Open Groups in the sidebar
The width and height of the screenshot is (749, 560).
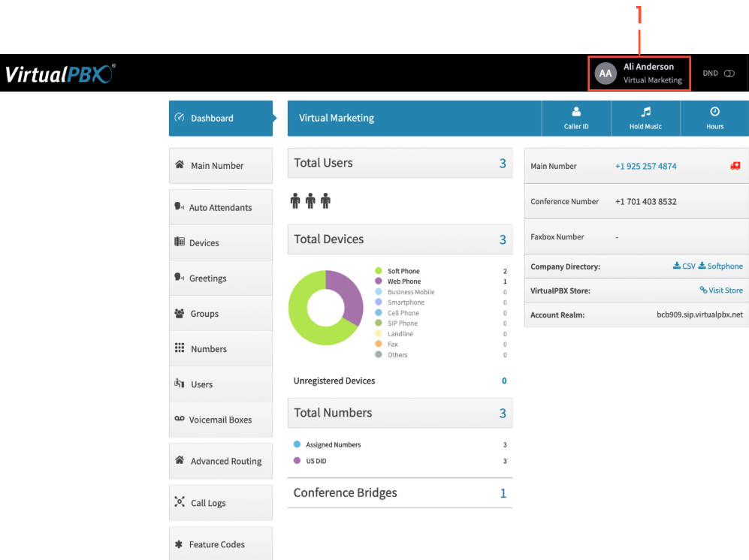click(x=221, y=313)
